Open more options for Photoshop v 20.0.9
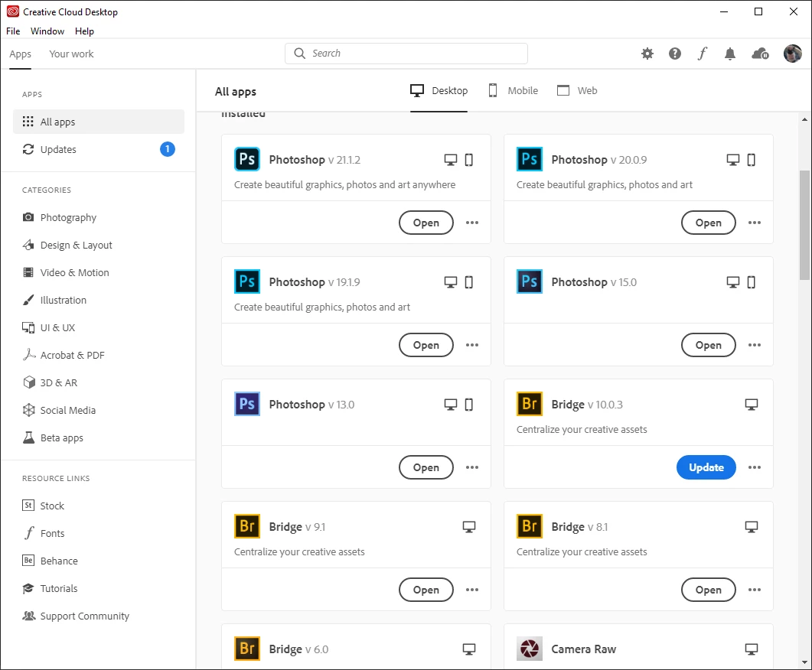 pyautogui.click(x=755, y=223)
